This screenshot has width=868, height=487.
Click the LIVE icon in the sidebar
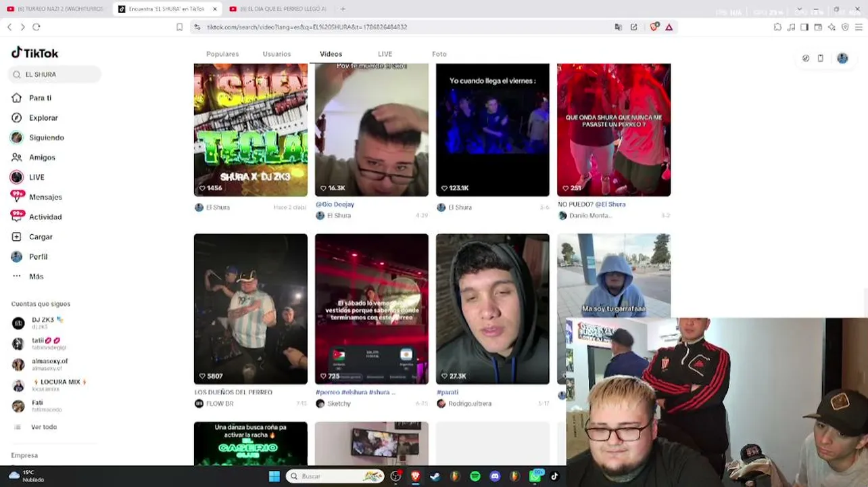point(17,177)
